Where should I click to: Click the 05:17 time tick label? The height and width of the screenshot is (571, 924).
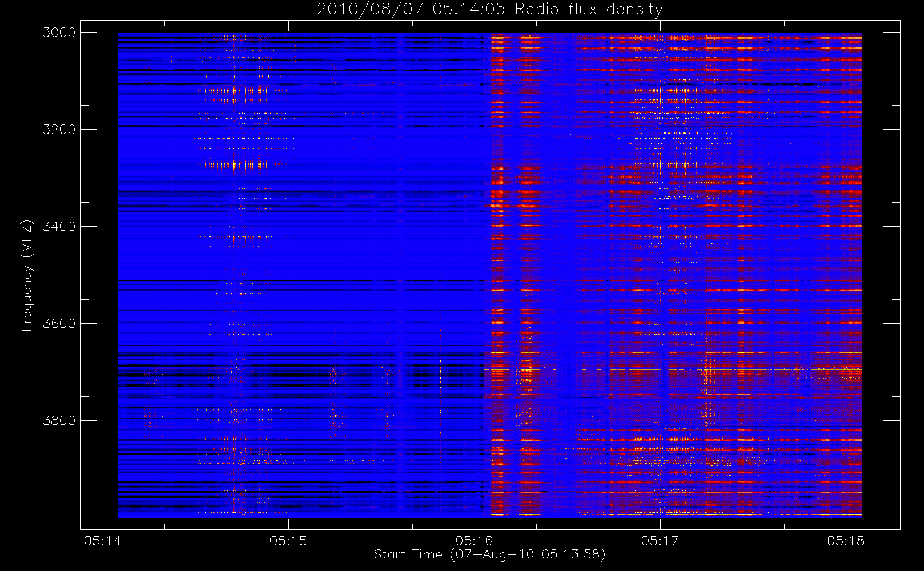point(660,541)
